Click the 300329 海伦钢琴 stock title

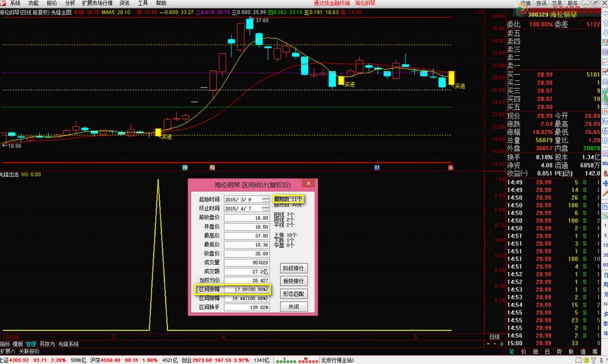(x=552, y=15)
